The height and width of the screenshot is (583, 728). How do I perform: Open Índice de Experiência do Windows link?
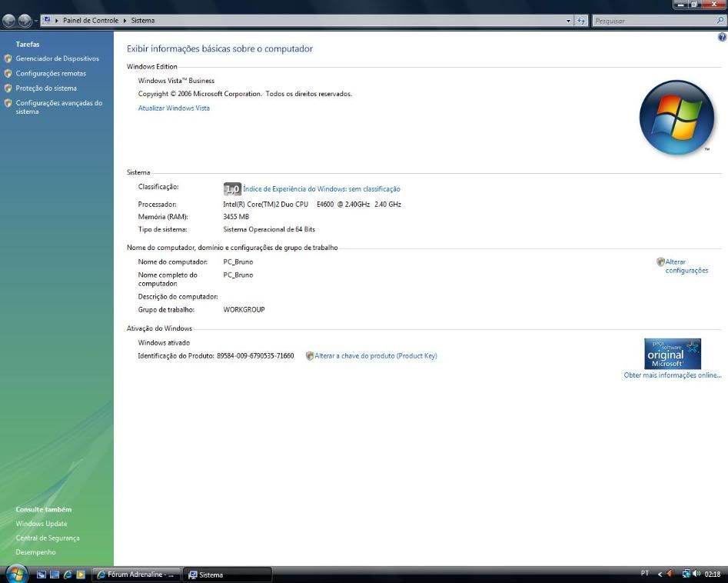(x=321, y=189)
